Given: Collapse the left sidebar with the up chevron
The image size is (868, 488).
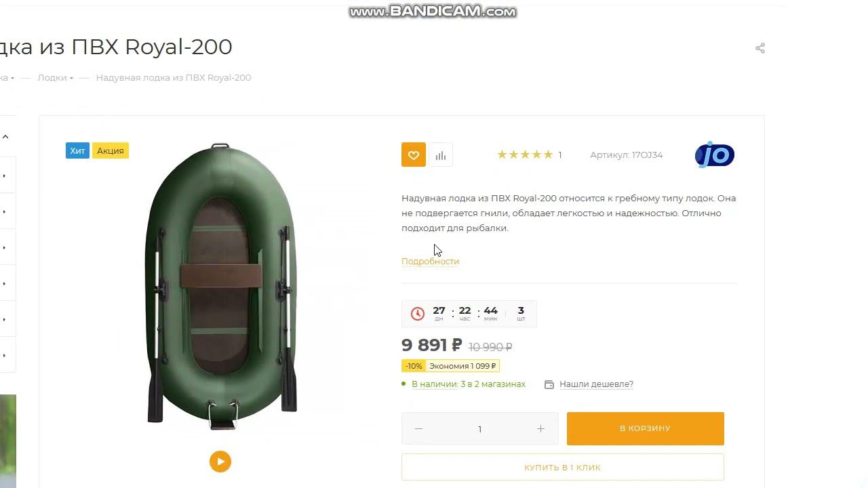Looking at the screenshot, I should tap(5, 137).
